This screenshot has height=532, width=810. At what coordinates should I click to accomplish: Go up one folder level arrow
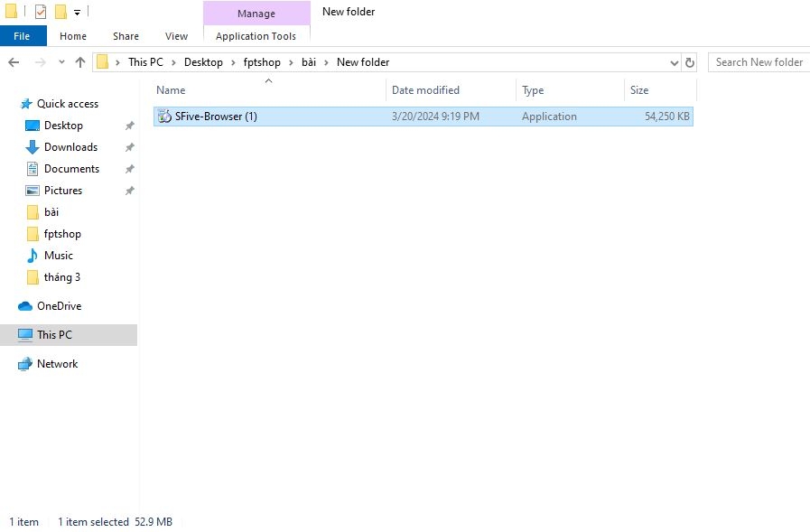[80, 62]
